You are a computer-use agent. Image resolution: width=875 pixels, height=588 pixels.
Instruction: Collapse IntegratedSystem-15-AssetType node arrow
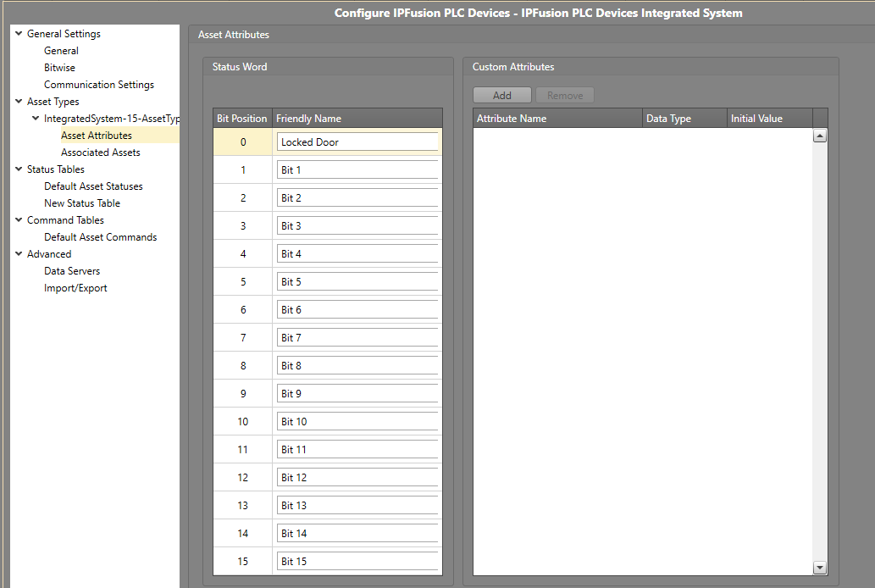point(36,119)
